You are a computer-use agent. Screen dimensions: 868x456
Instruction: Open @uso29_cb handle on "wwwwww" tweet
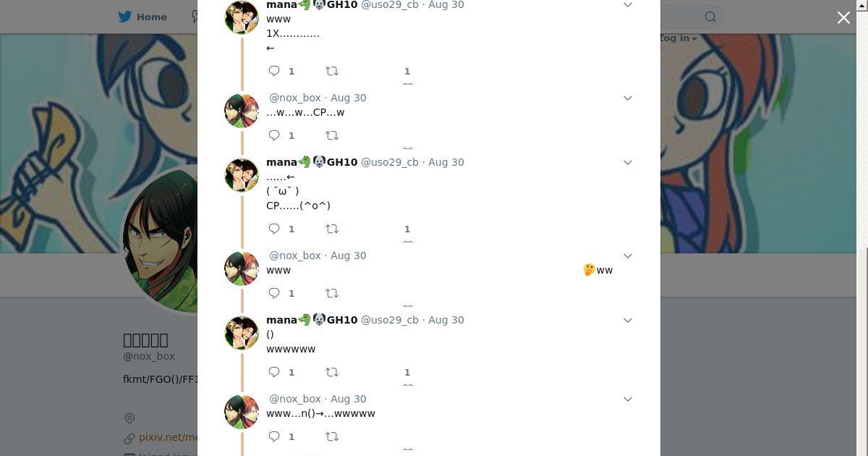click(389, 320)
